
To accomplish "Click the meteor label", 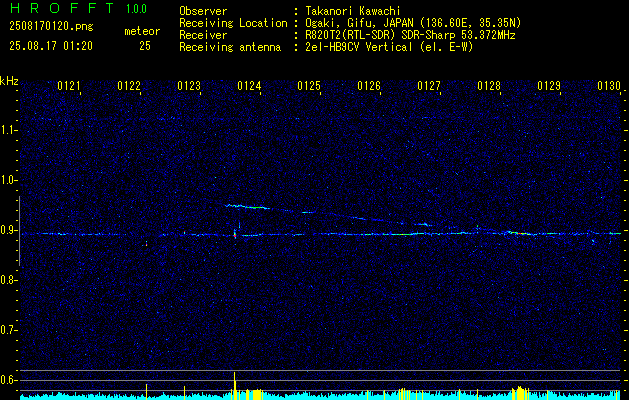I will click(x=142, y=31).
